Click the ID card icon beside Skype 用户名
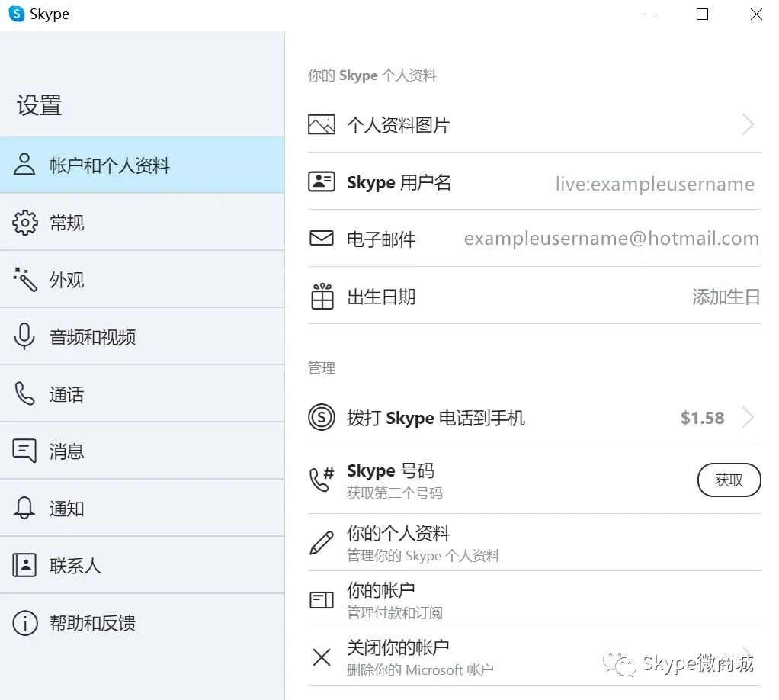The height and width of the screenshot is (700, 779). (x=322, y=182)
